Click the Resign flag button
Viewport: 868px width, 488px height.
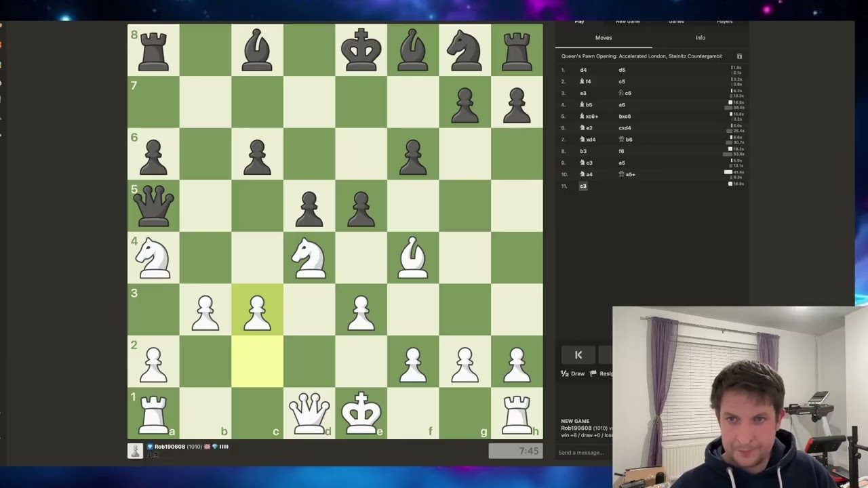pyautogui.click(x=602, y=373)
